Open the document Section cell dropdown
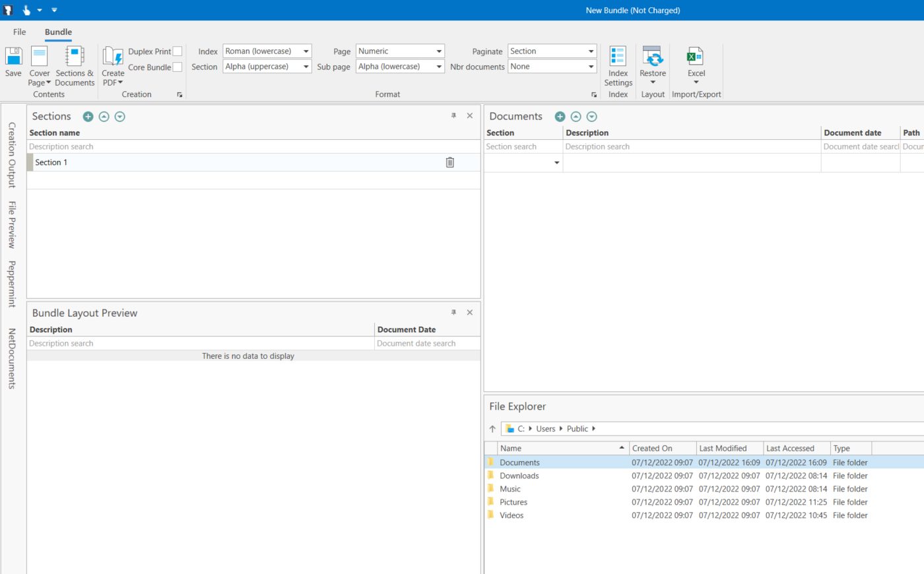 556,163
